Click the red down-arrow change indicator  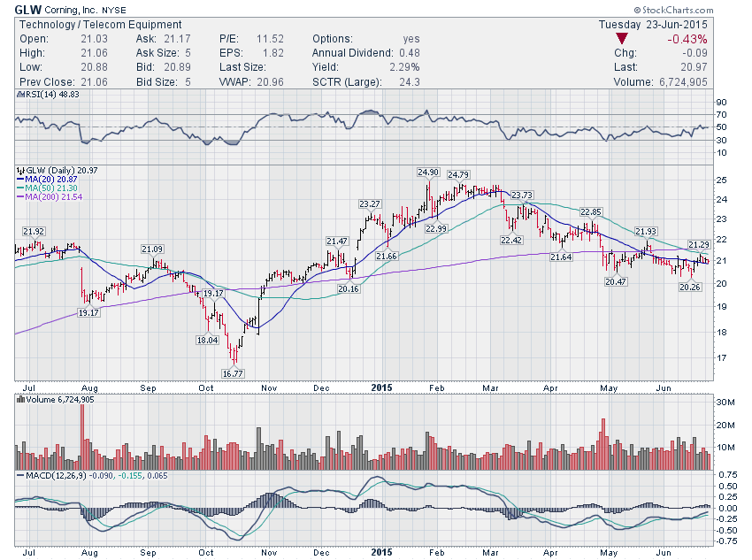(622, 39)
